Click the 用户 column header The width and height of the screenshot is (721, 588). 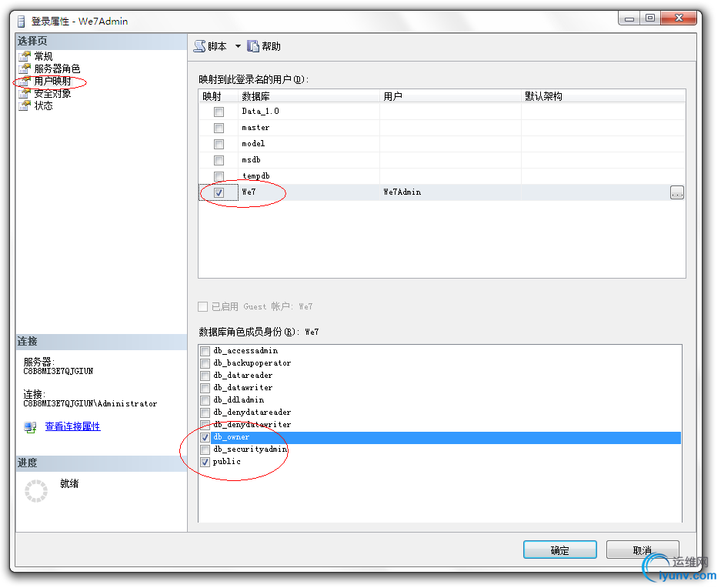(x=451, y=96)
